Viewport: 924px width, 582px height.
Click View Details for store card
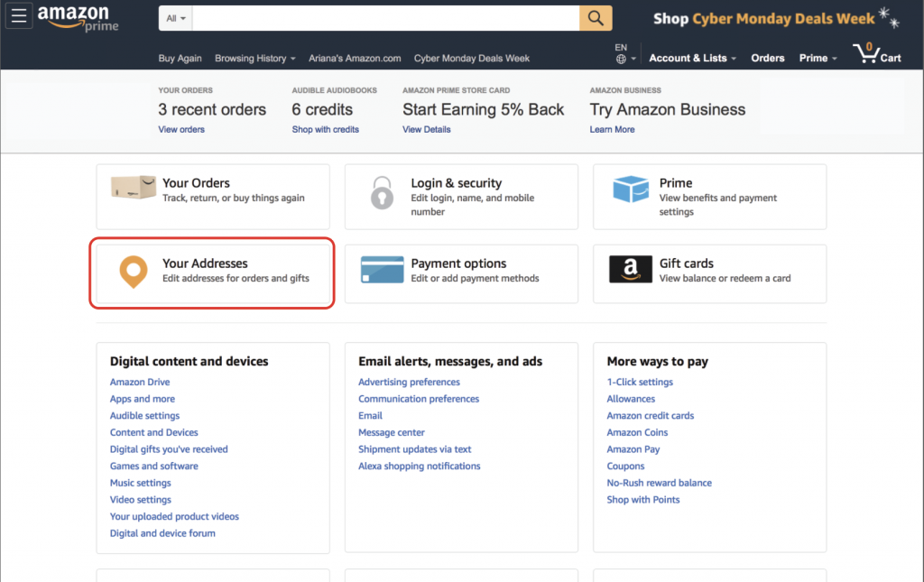pos(426,130)
